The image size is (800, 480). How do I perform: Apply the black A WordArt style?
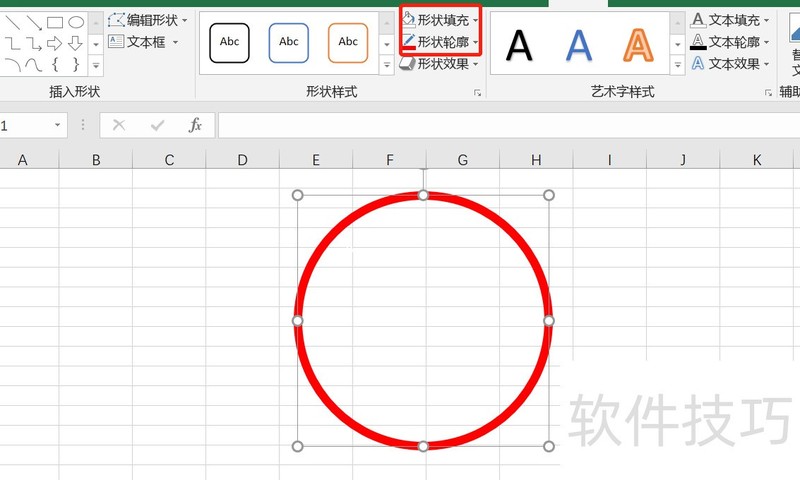point(519,45)
